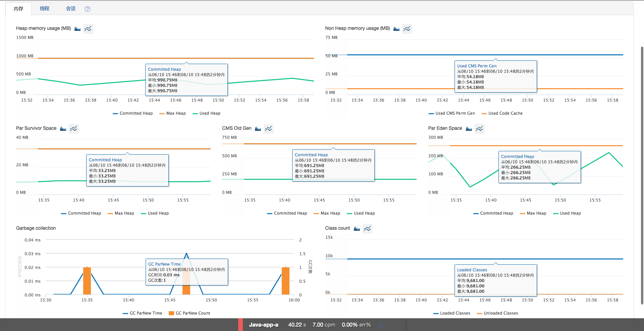This screenshot has width=644, height=331.
Task: Click area chart icon for Class count
Action: tap(357, 228)
